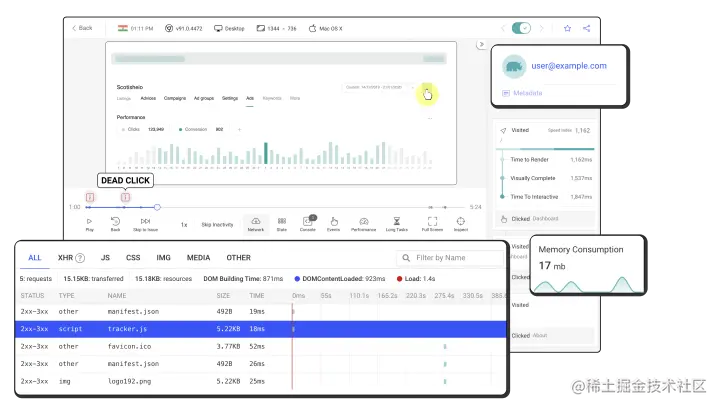The image size is (720, 408).
Task: Collapse the right panel using arrow button
Action: (x=481, y=45)
